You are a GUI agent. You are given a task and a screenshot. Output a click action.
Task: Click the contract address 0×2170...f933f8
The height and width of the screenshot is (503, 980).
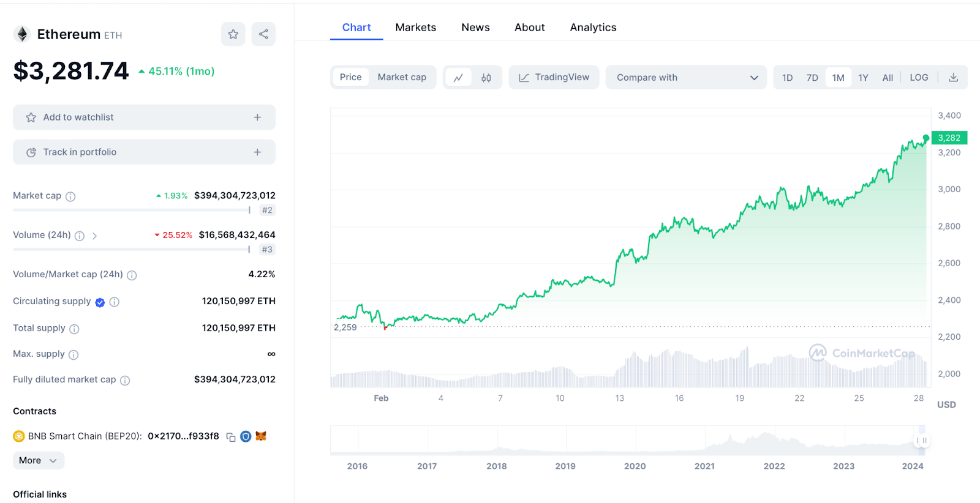(183, 436)
